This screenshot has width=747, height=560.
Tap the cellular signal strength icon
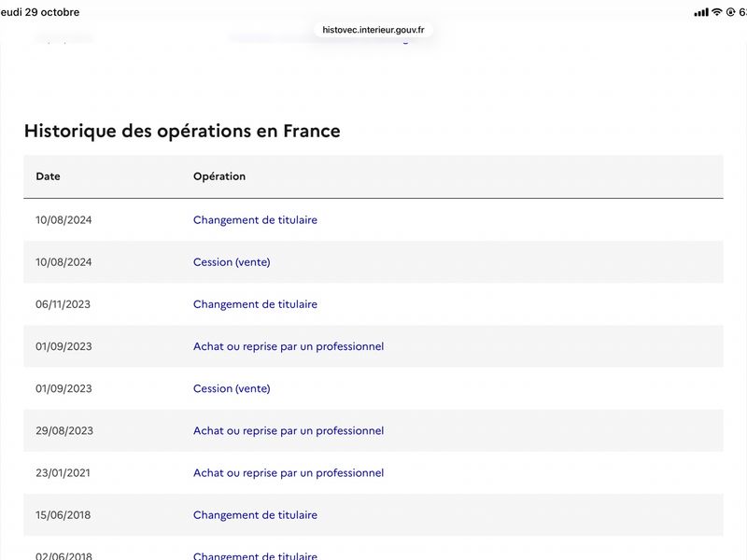coord(701,12)
